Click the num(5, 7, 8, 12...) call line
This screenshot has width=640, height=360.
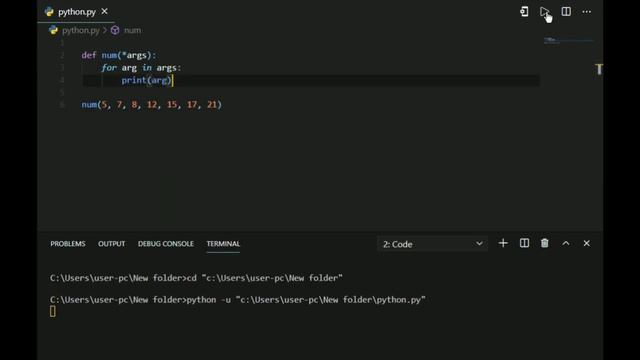151,104
